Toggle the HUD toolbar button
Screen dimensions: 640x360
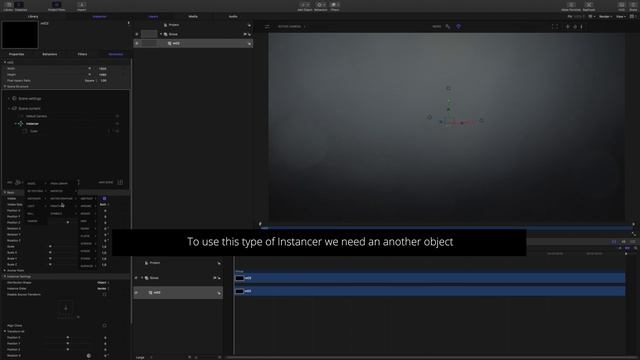621,6
